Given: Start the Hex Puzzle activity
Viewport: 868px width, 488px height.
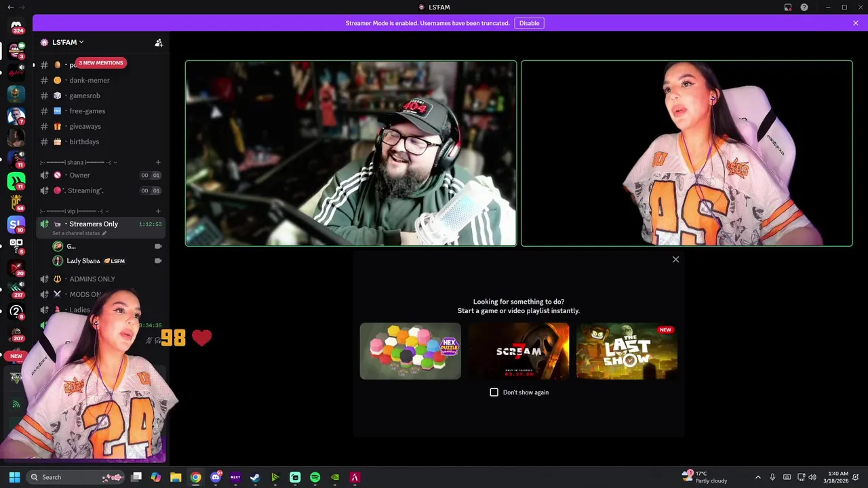Looking at the screenshot, I should pyautogui.click(x=410, y=351).
